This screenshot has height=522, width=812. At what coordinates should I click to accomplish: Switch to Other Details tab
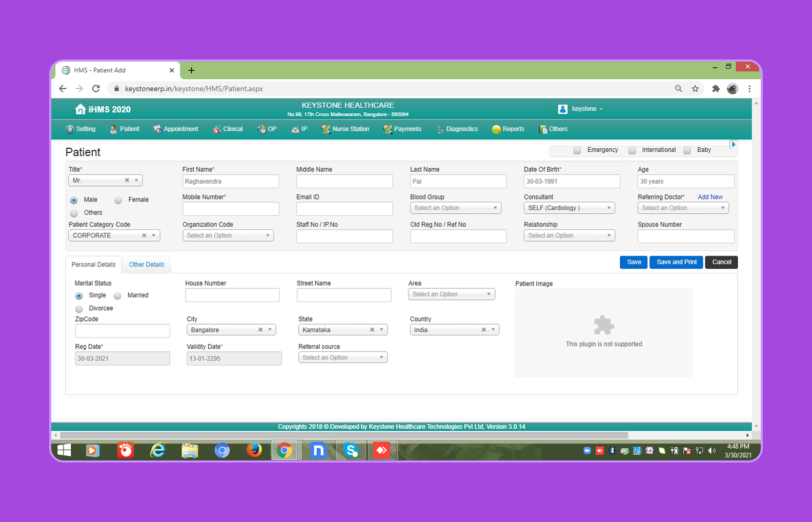pos(147,265)
